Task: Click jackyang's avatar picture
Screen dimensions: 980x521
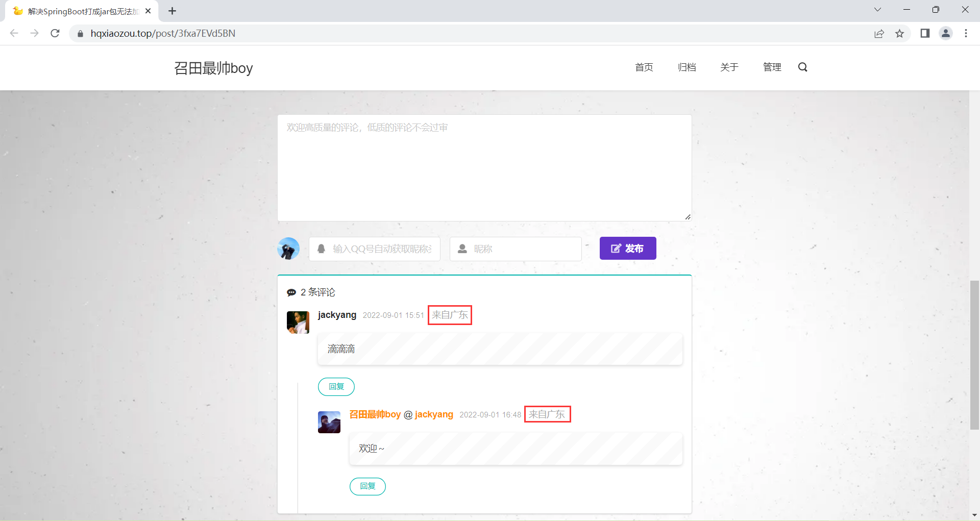Action: (298, 322)
